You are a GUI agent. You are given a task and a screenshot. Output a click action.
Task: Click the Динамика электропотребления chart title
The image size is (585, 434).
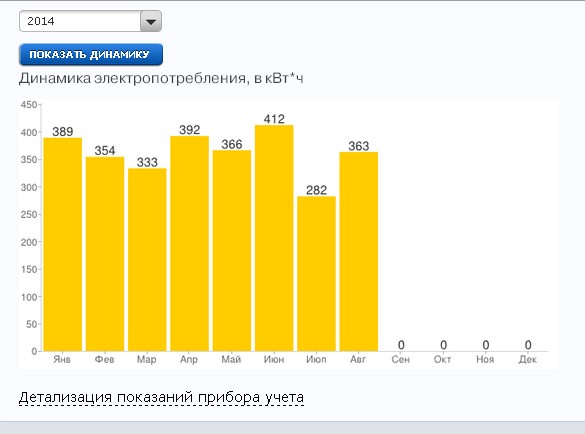pyautogui.click(x=161, y=78)
